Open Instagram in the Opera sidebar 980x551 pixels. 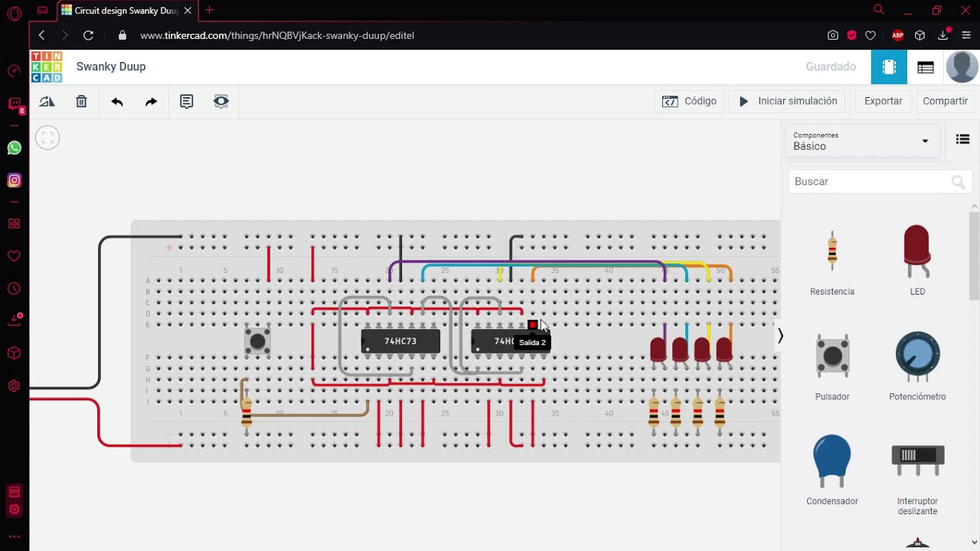[14, 181]
